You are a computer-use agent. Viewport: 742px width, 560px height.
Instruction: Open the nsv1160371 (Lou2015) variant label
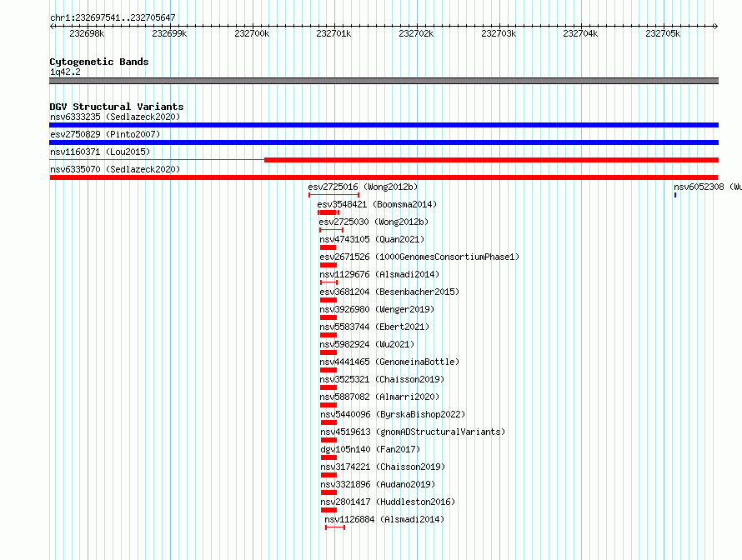tap(100, 152)
